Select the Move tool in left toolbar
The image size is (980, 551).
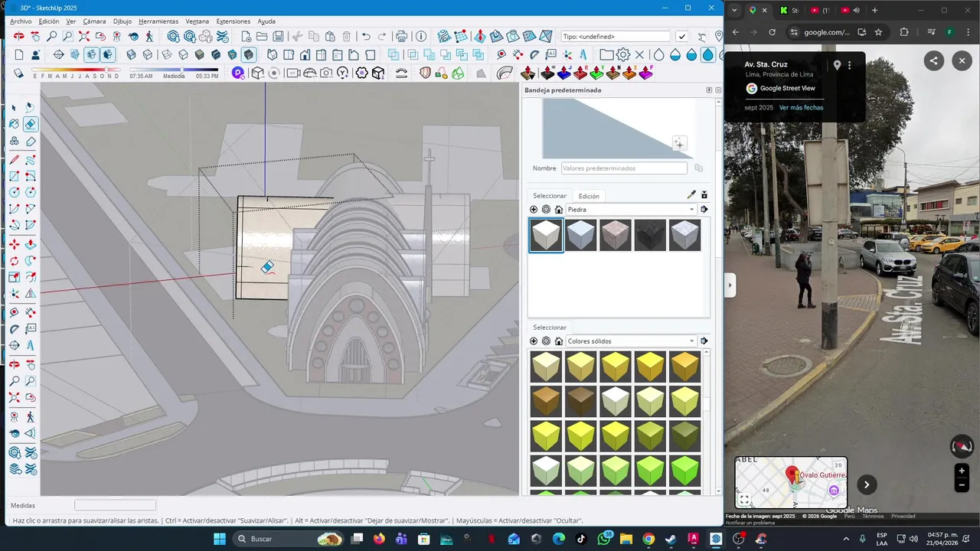click(x=14, y=244)
